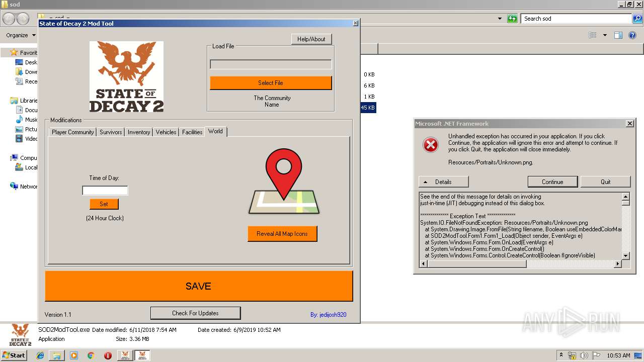
Task: Switch to first State of Decay taskbar window
Action: coord(125,355)
